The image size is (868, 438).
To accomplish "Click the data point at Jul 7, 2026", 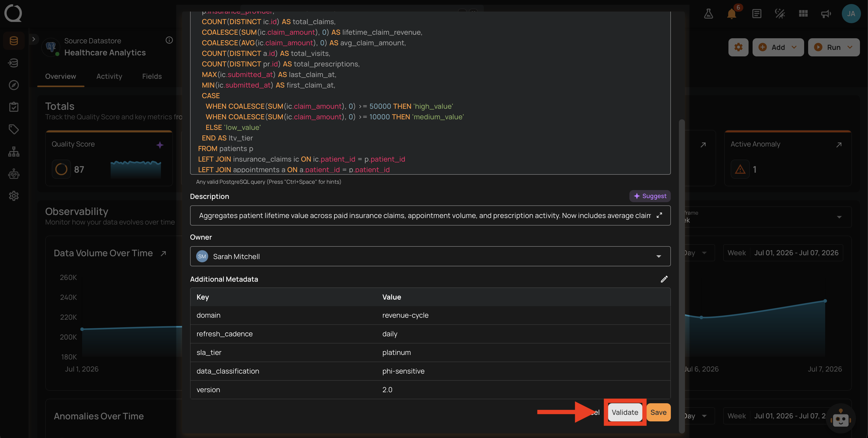I will tap(825, 301).
